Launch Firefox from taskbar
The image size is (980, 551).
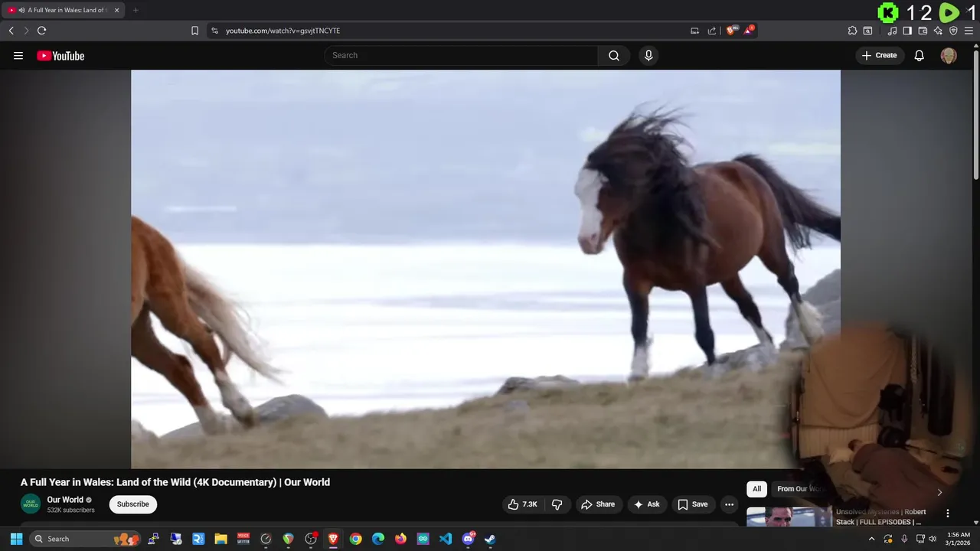[400, 539]
